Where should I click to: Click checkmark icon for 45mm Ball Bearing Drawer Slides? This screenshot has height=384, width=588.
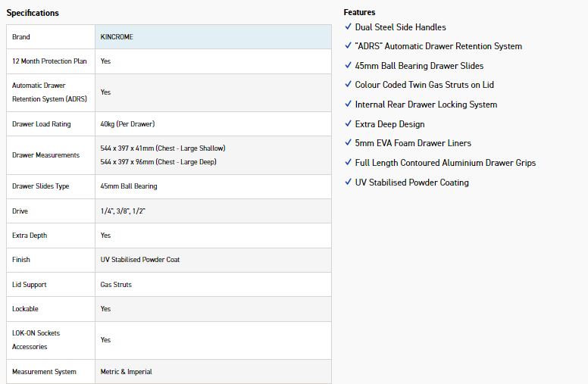[348, 66]
